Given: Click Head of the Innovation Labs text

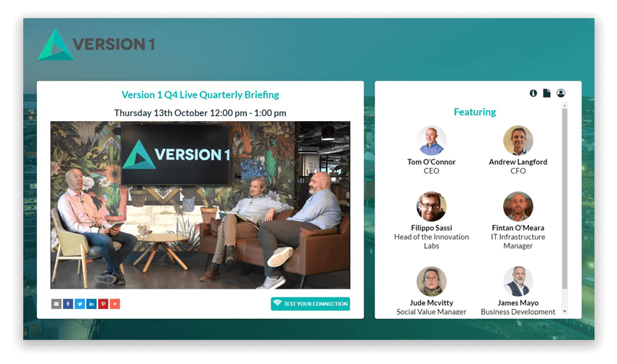Looking at the screenshot, I should point(431,241).
